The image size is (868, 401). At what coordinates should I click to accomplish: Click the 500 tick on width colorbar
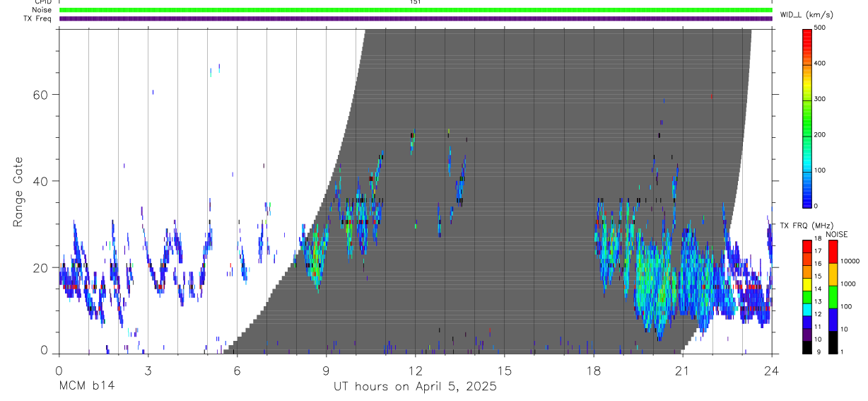coord(821,28)
